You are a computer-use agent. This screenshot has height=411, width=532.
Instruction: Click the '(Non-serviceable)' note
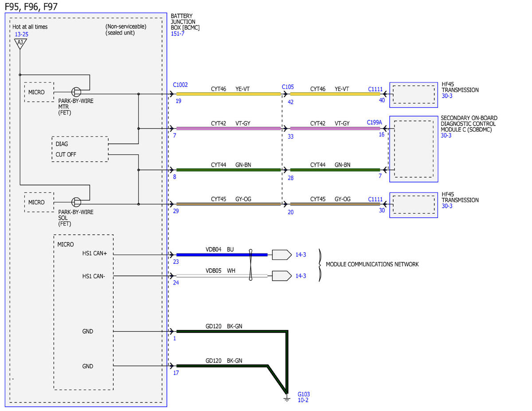(x=126, y=27)
